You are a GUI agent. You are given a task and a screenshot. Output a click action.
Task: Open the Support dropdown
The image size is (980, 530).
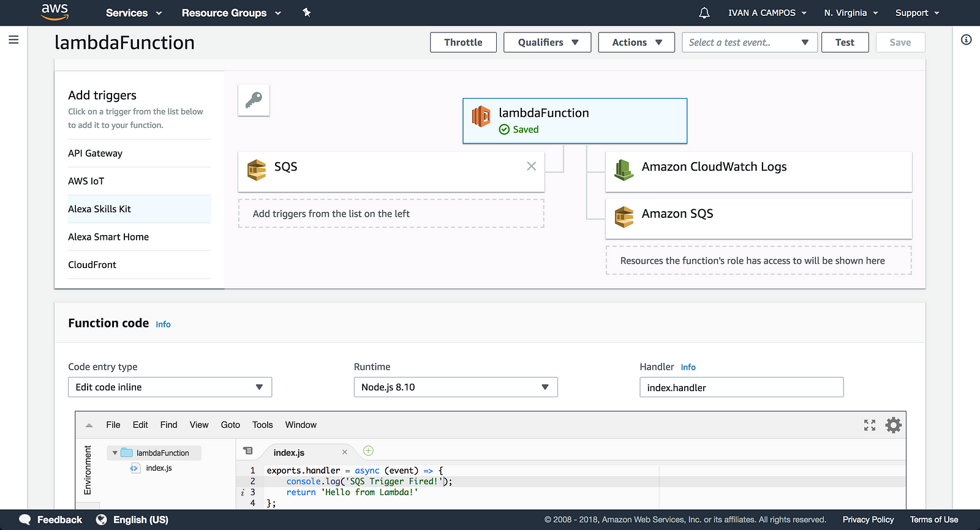(x=917, y=13)
